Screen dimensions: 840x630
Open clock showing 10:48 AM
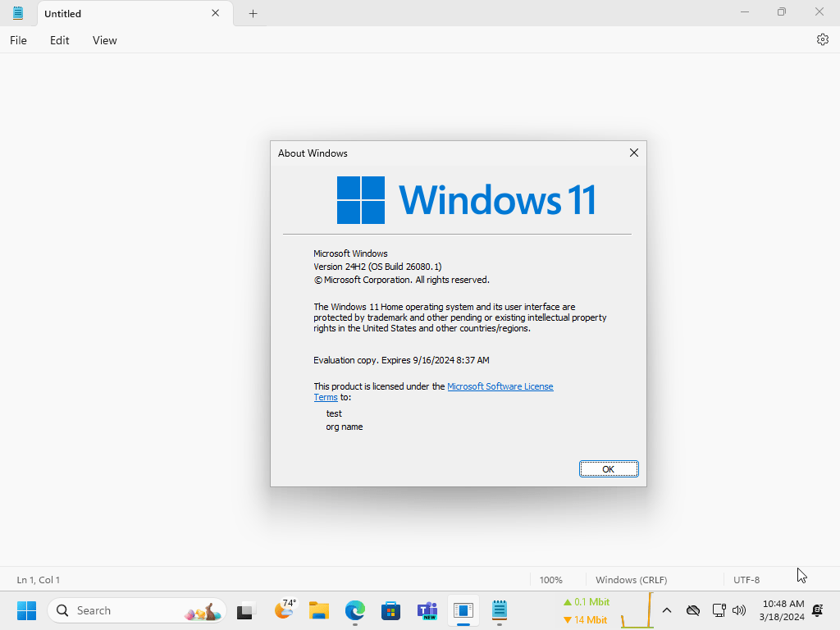pyautogui.click(x=782, y=610)
